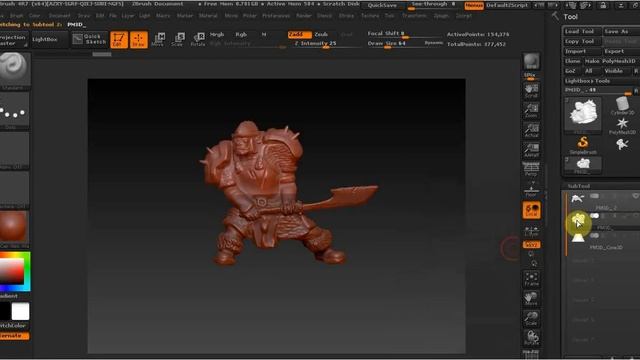Adjust the Z Intensity slider
Viewport: 640px width, 360px height.
click(x=325, y=44)
